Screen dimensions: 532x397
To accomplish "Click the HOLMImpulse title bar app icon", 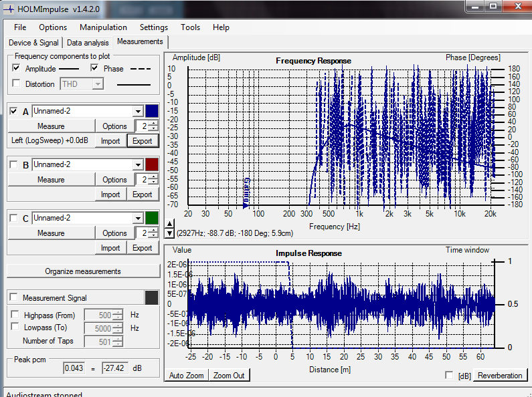I will click(x=9, y=9).
